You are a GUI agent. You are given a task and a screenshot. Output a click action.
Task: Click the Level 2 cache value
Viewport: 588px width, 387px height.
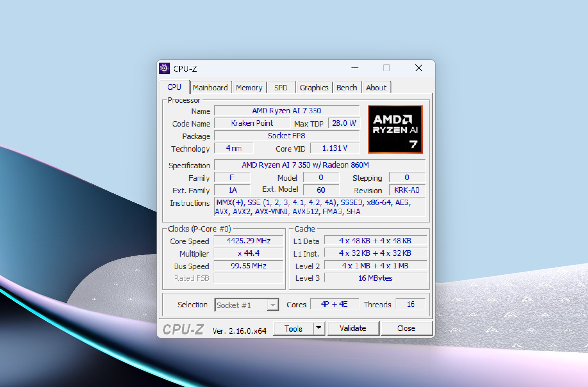375,266
